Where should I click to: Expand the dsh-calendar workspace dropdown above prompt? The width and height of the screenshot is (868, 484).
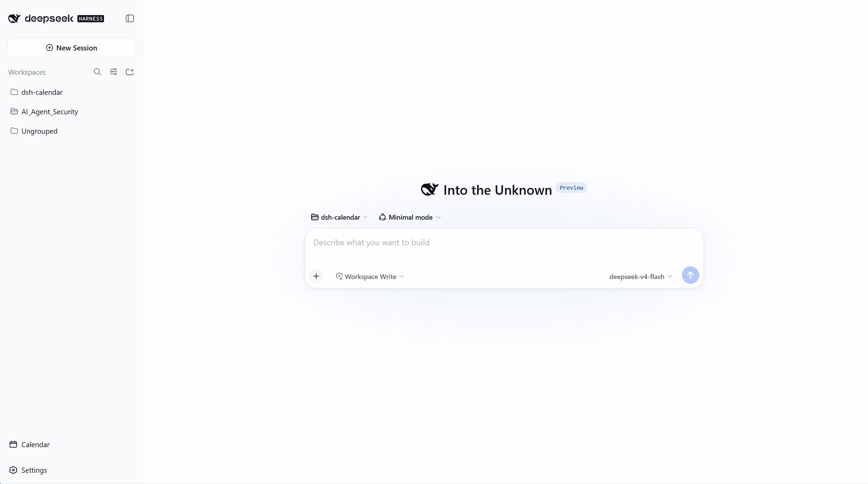[339, 217]
